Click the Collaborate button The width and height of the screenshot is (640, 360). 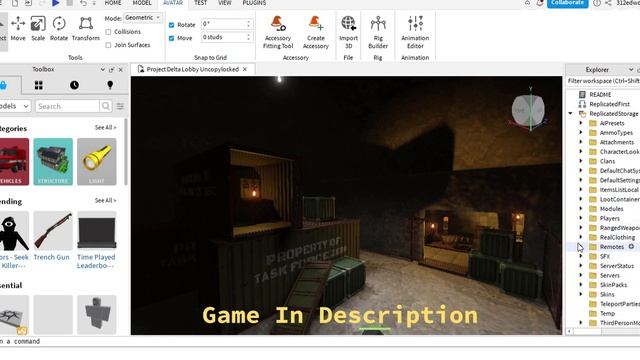[567, 3]
